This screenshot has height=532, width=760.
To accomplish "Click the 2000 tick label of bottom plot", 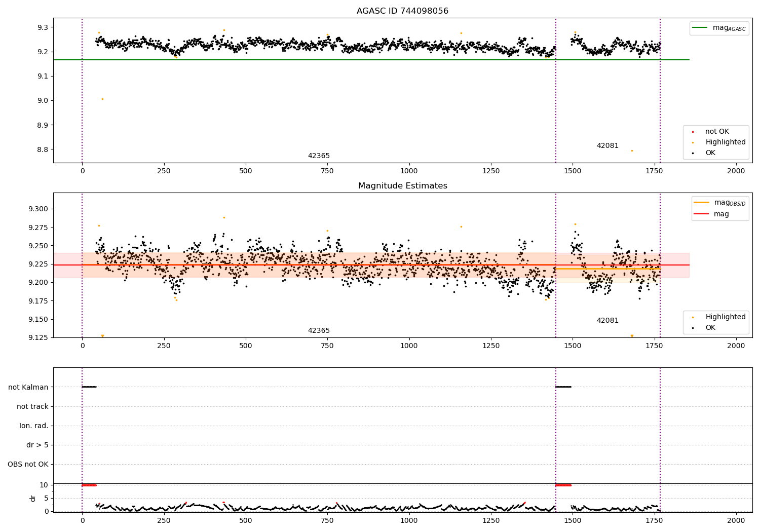I will pos(736,520).
